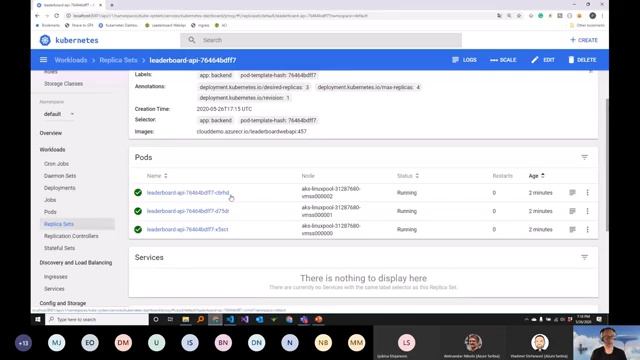Open Storage Classes in the sidebar
Image resolution: width=640 pixels, height=360 pixels.
63,84
